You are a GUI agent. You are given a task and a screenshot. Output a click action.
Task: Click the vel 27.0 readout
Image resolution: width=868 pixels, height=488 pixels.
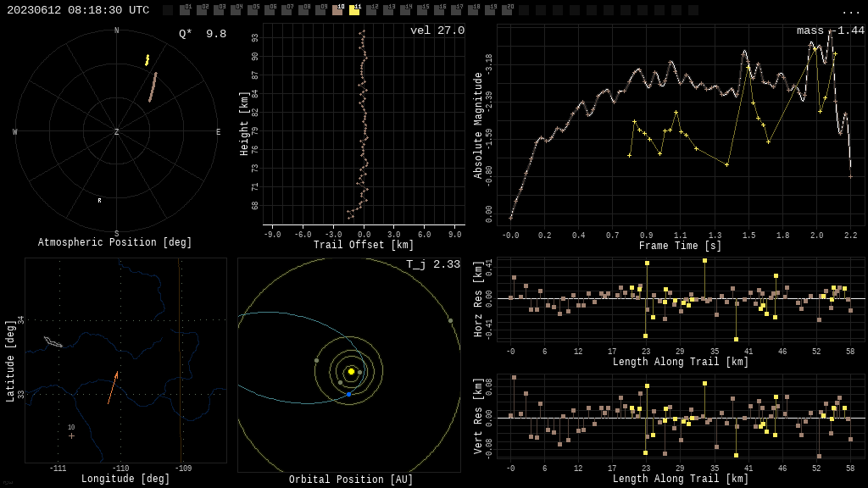point(437,30)
